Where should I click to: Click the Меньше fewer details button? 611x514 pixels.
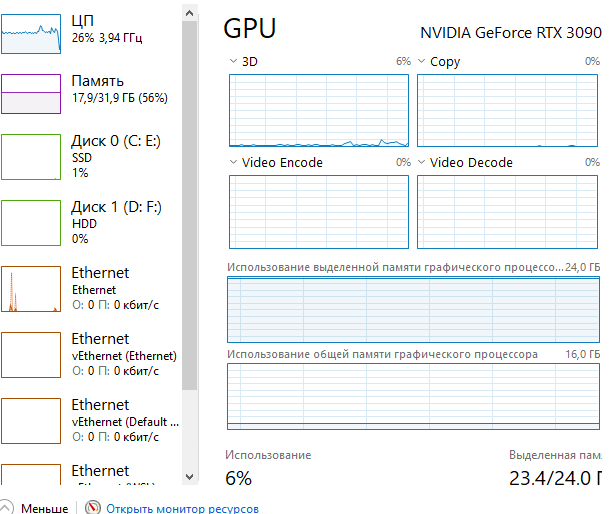44,508
